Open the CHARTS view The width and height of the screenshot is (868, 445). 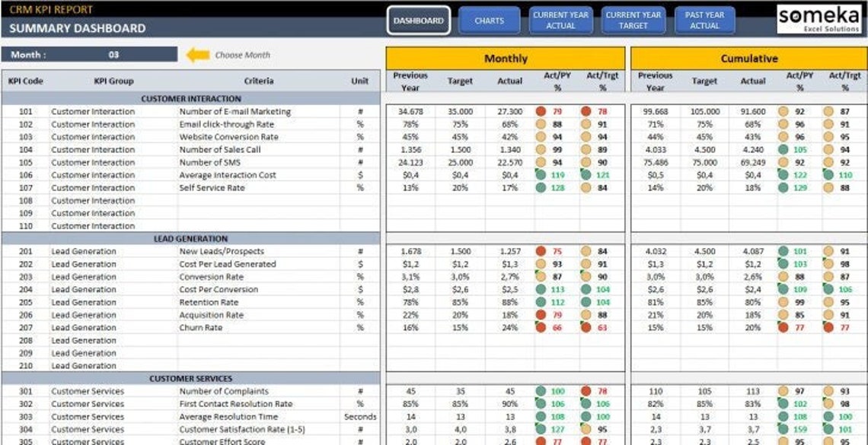pyautogui.click(x=489, y=21)
